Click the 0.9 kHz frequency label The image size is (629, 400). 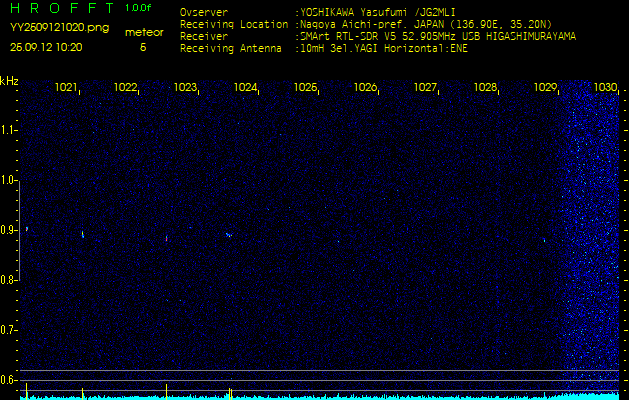point(8,230)
